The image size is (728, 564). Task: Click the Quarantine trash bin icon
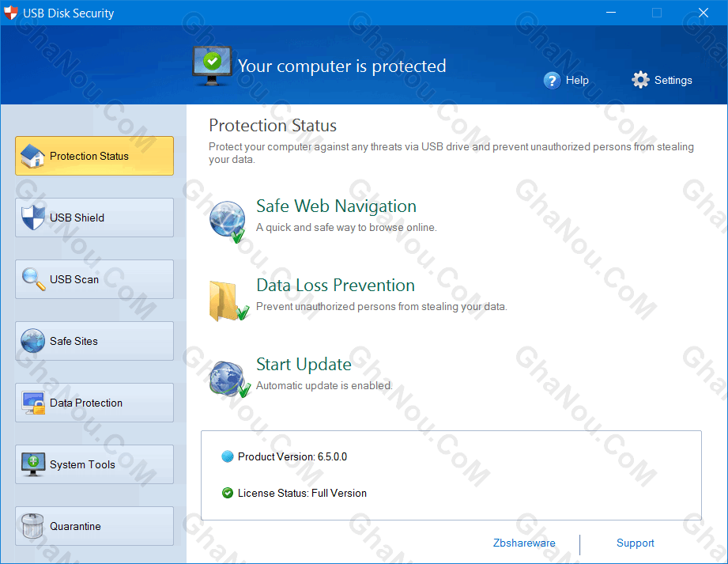[x=32, y=526]
